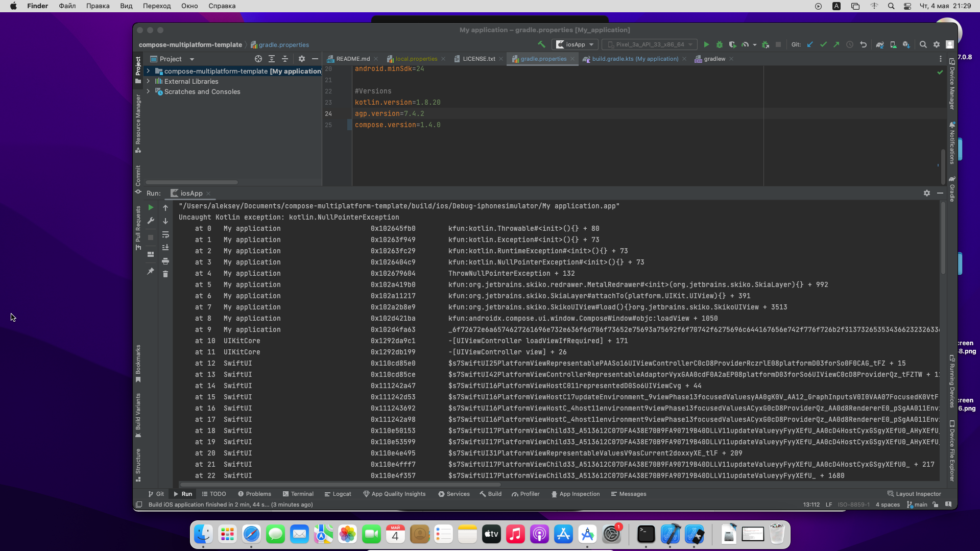Pin the Run tool window with the pin icon
The width and height of the screenshot is (980, 551).
[151, 272]
